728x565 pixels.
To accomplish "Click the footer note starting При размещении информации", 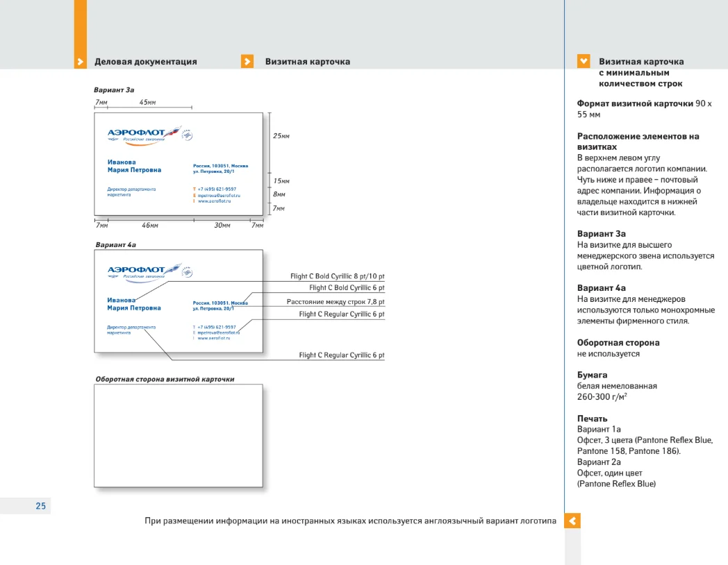I will pyautogui.click(x=350, y=521).
